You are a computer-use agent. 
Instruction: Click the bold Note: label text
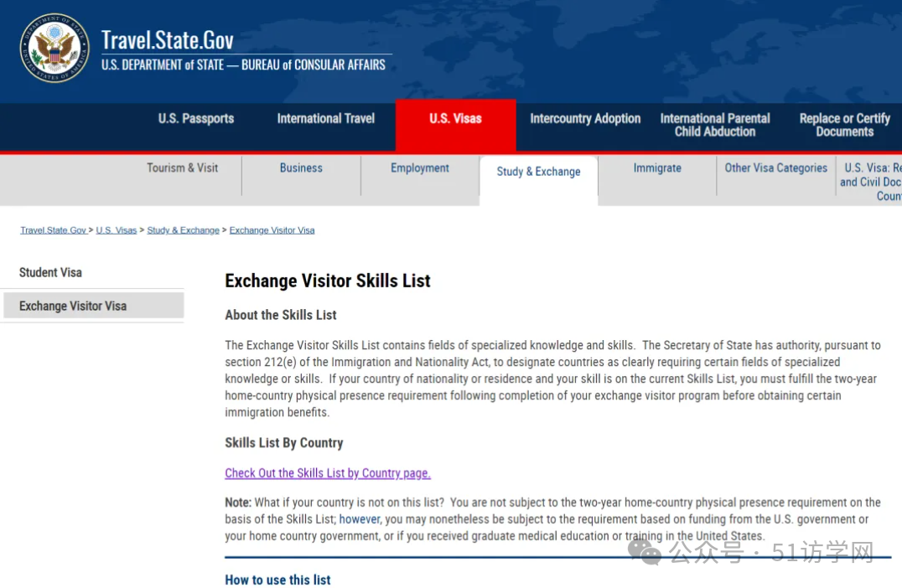(x=238, y=503)
